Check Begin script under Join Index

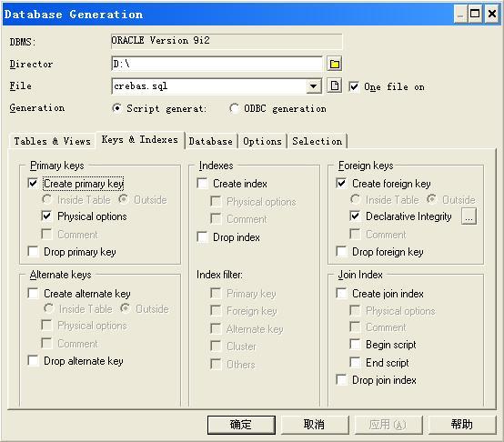pyautogui.click(x=355, y=344)
